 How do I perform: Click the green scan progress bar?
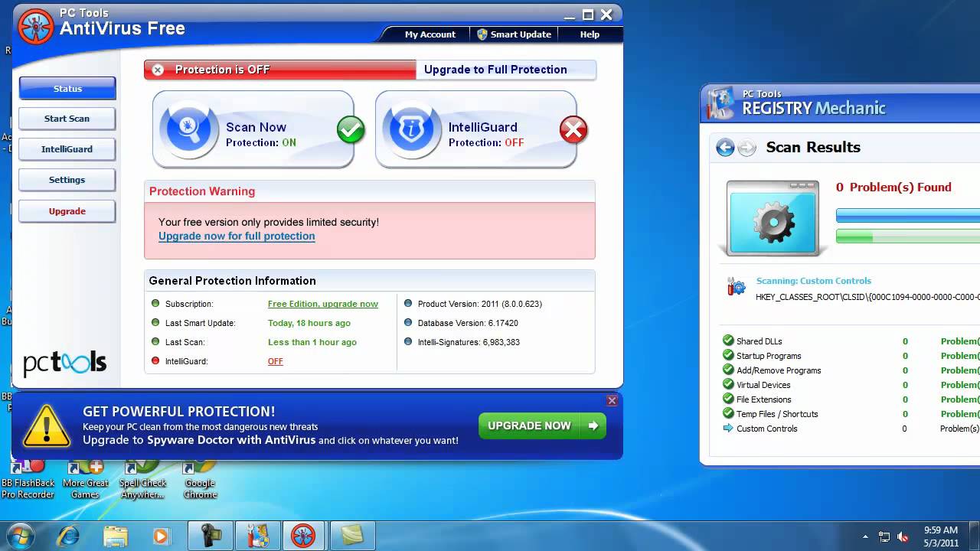(908, 237)
